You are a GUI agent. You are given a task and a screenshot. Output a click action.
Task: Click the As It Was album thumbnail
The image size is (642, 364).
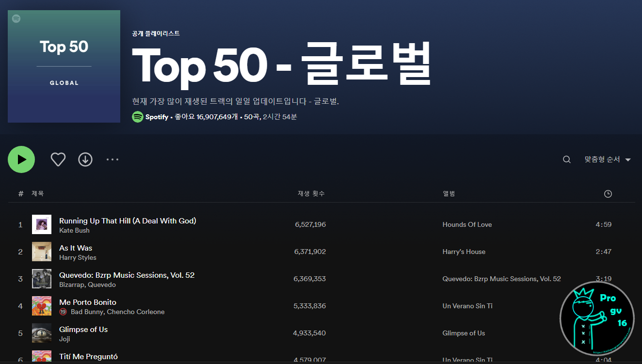pyautogui.click(x=42, y=252)
